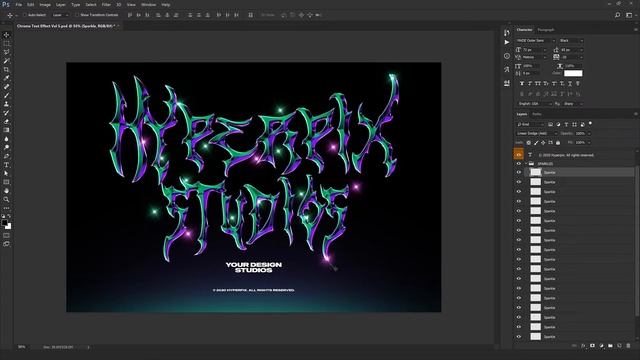The width and height of the screenshot is (640, 360).
Task: Select the Healing Brush tool
Action: click(6, 87)
